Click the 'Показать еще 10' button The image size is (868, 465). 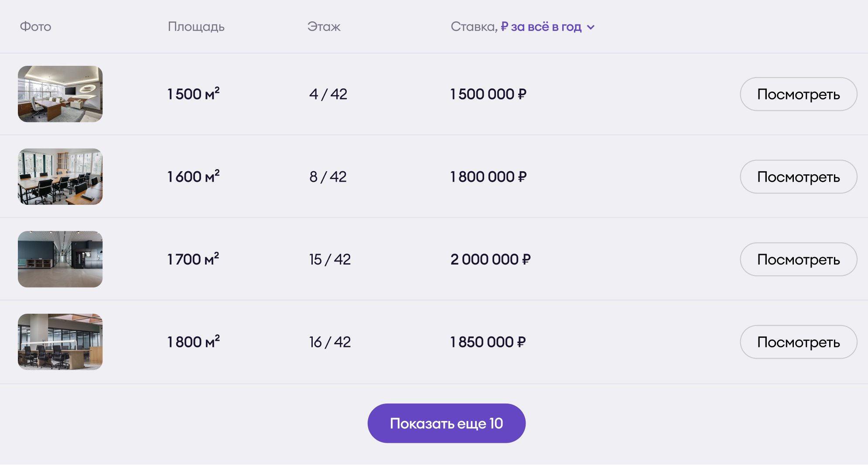(446, 423)
